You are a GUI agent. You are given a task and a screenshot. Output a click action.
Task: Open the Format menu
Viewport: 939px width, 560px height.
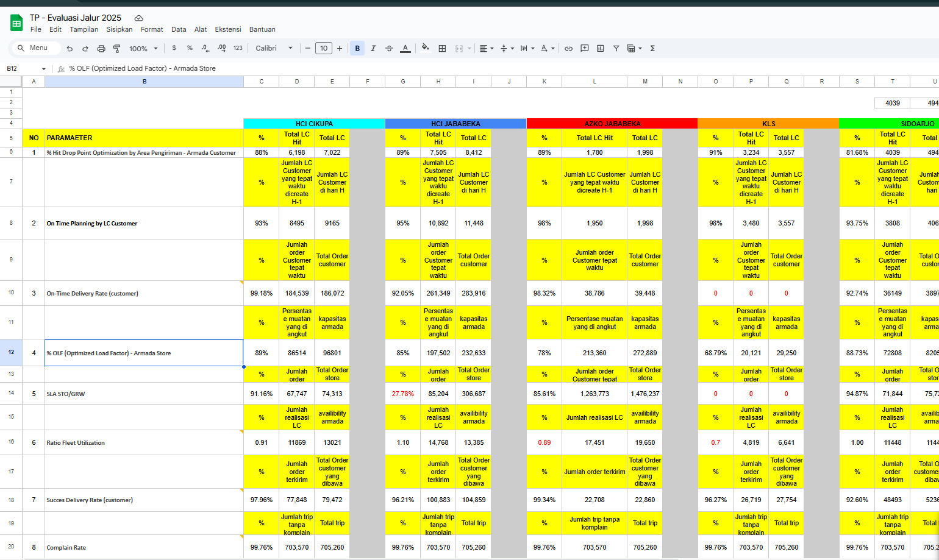point(151,29)
